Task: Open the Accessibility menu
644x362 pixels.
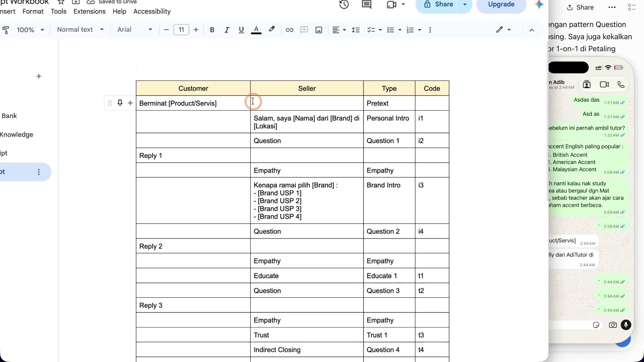Action: tap(152, 11)
